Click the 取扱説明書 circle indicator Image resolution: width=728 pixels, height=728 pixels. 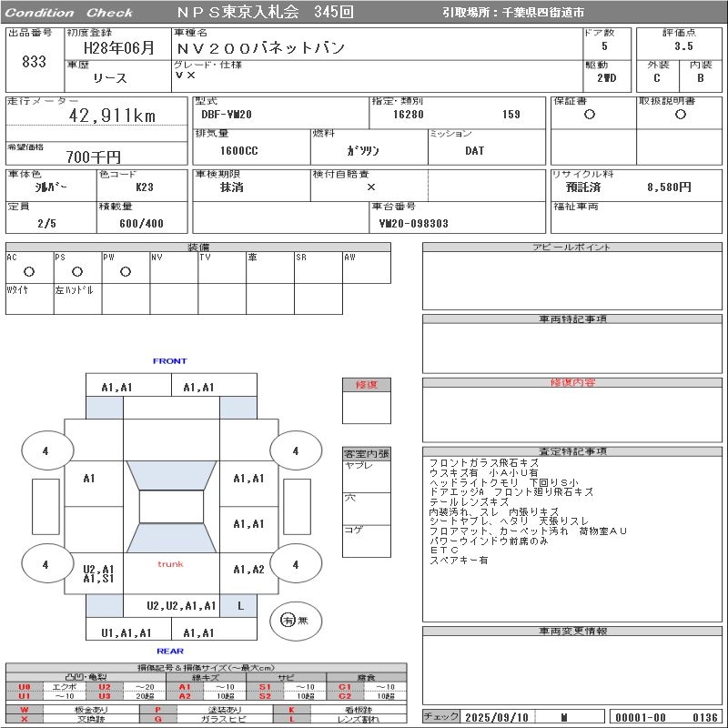(680, 115)
